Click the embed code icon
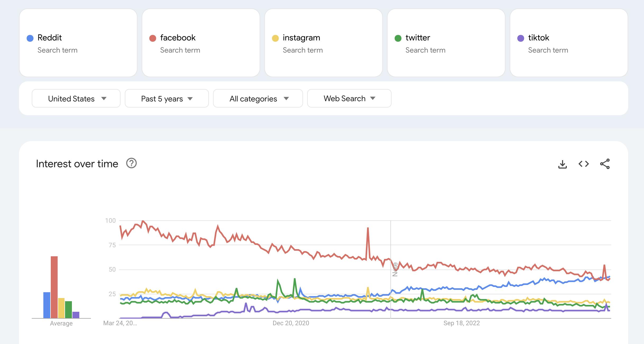 click(x=584, y=164)
